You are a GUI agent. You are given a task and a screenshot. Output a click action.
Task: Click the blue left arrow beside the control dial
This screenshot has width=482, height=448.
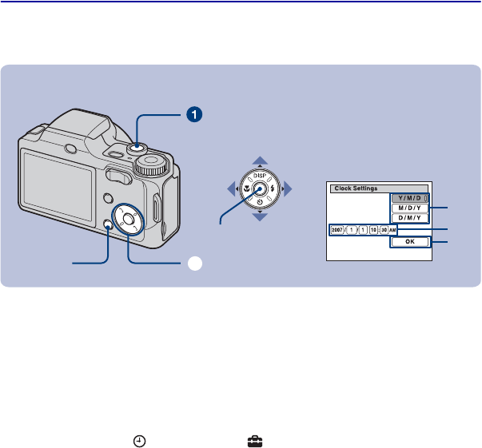pos(231,188)
